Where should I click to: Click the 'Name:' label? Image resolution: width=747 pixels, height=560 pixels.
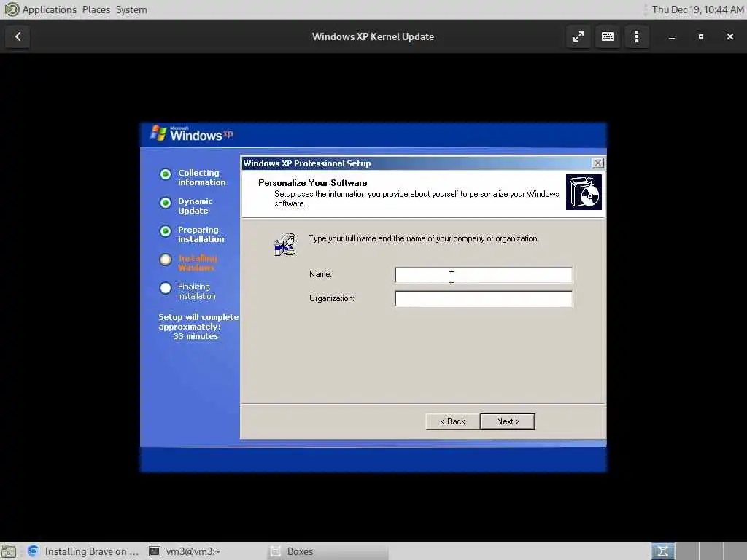[321, 274]
